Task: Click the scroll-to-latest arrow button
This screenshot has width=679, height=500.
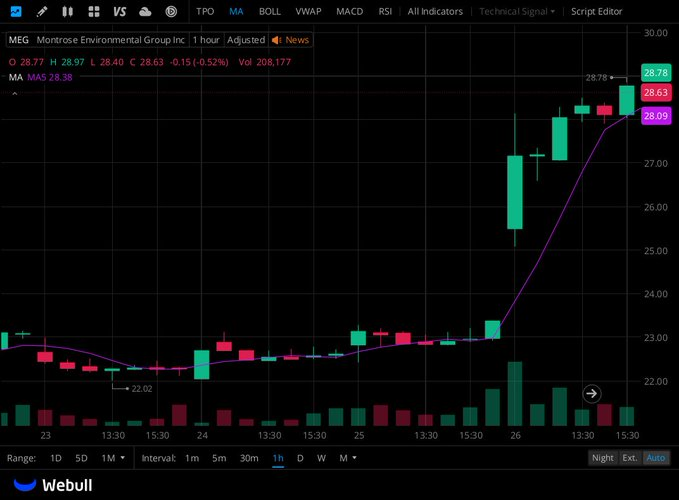Action: click(591, 394)
